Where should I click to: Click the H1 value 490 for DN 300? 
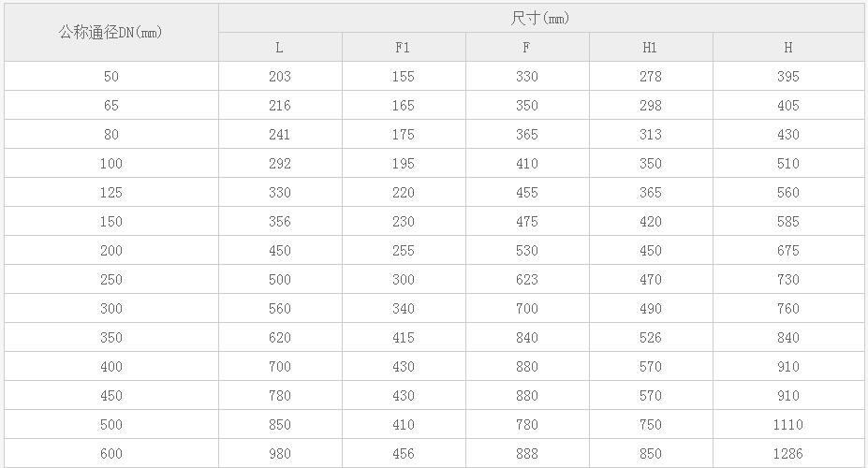point(651,309)
